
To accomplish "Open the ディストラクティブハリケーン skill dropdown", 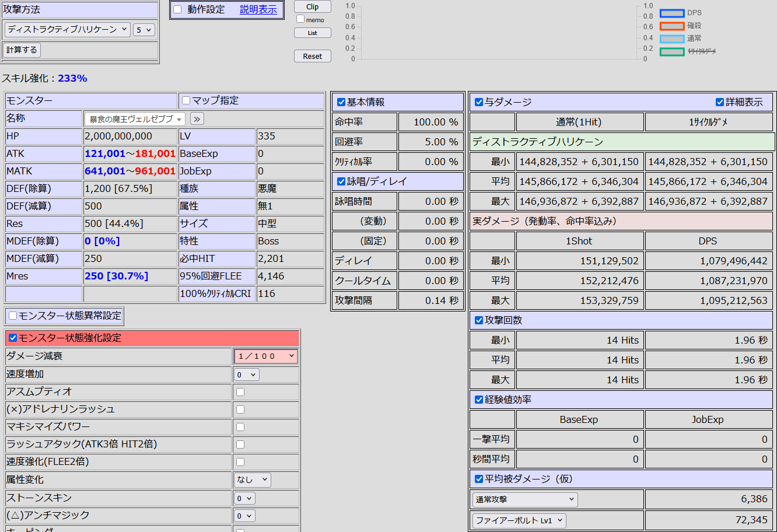I will pos(67,30).
